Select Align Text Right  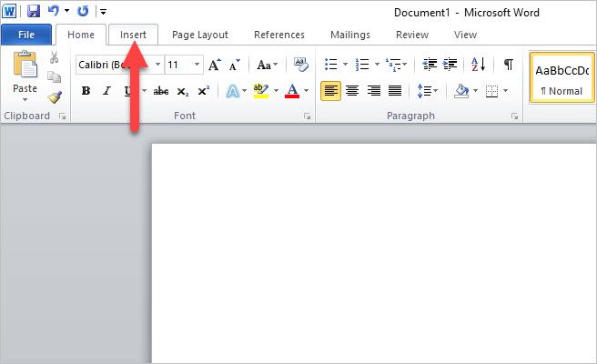(x=373, y=91)
